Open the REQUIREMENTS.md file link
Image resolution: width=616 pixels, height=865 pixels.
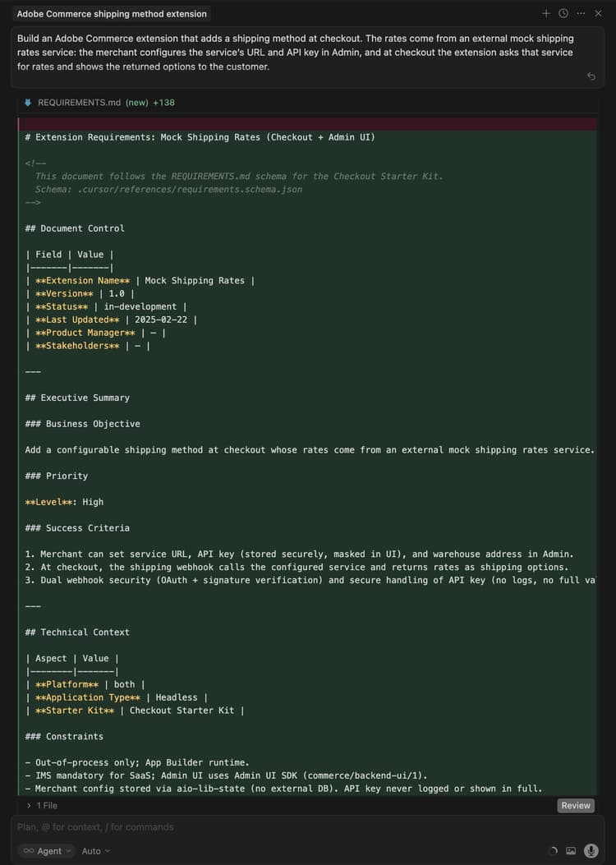click(x=79, y=103)
